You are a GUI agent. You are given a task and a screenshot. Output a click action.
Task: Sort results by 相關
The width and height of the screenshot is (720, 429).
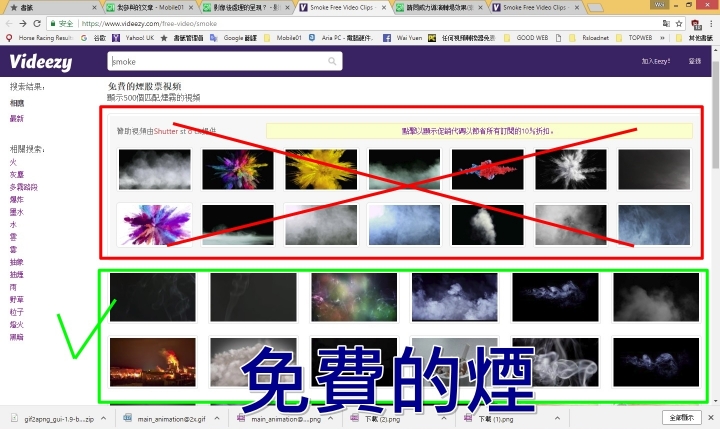(x=17, y=103)
